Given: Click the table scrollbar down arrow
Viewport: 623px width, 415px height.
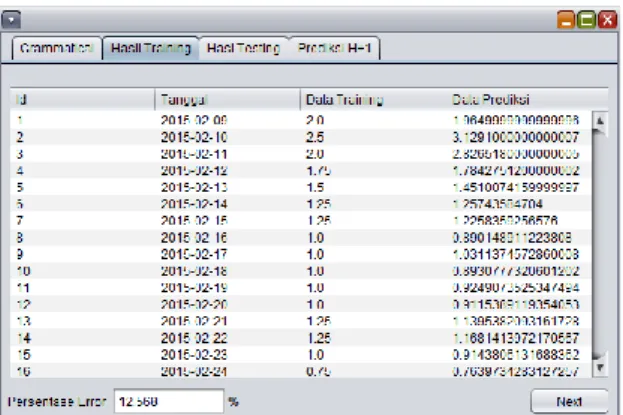Looking at the screenshot, I should (x=600, y=368).
